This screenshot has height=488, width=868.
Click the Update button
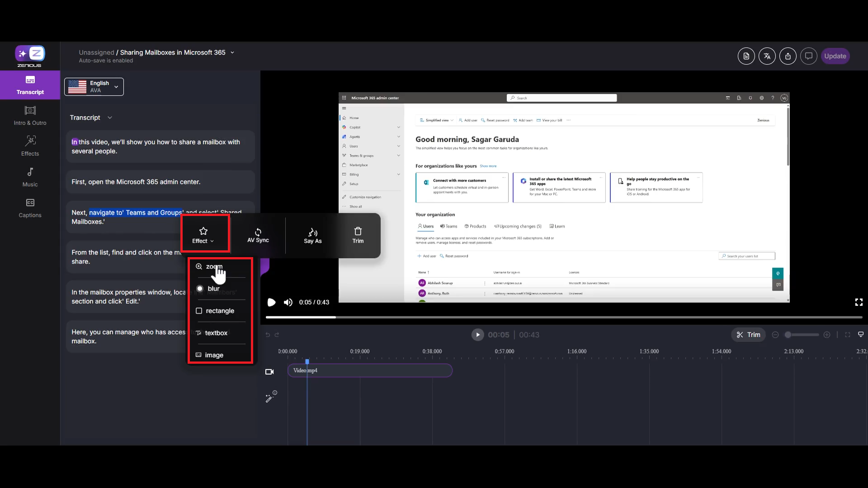(835, 56)
